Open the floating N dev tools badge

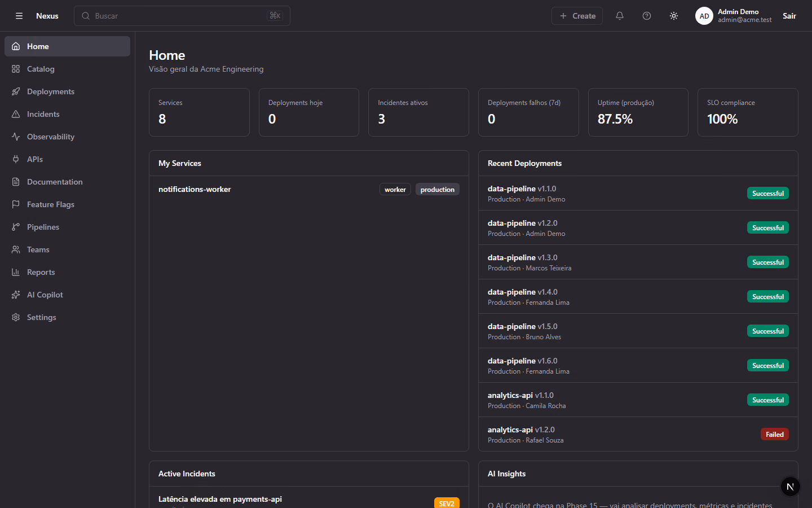click(790, 487)
